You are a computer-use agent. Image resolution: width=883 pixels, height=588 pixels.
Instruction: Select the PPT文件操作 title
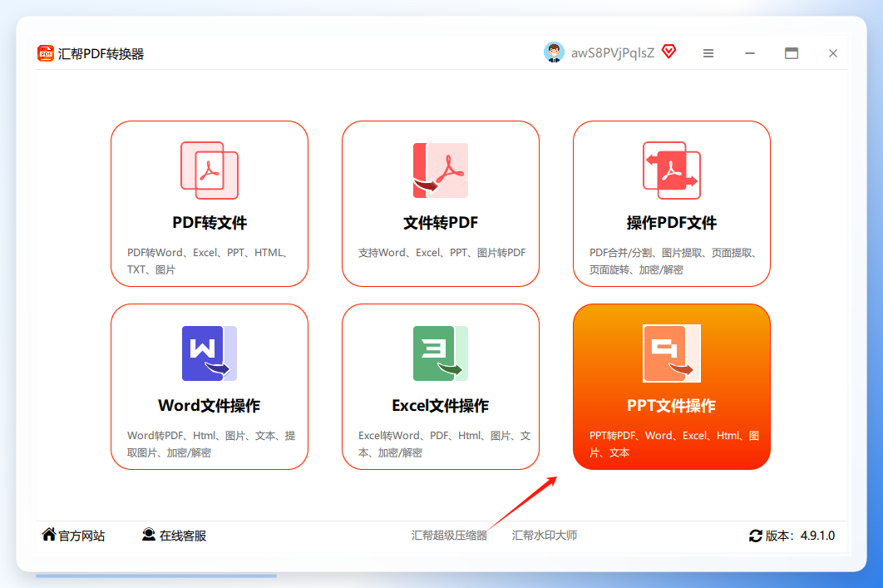[x=672, y=406]
